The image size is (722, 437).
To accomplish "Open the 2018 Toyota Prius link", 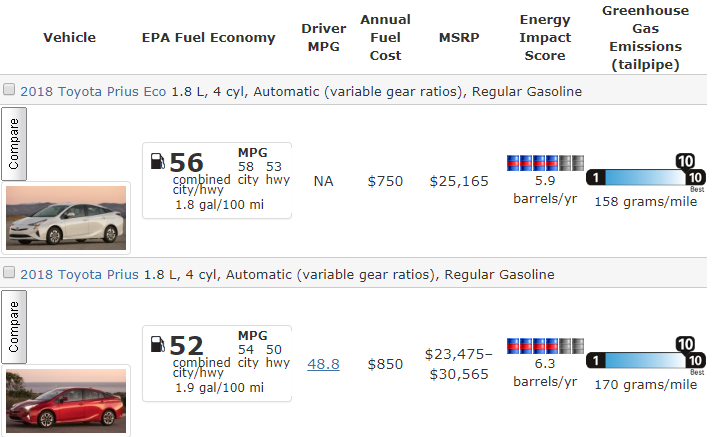I will click(x=79, y=274).
